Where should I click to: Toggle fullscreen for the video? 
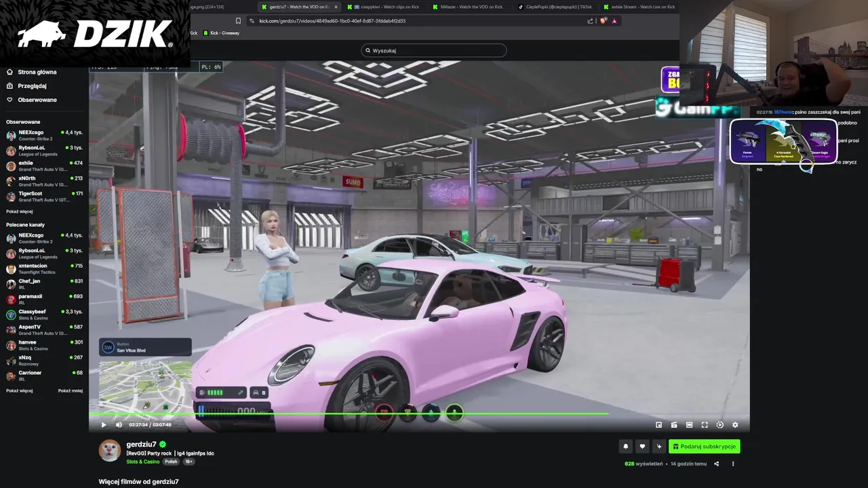tap(705, 425)
